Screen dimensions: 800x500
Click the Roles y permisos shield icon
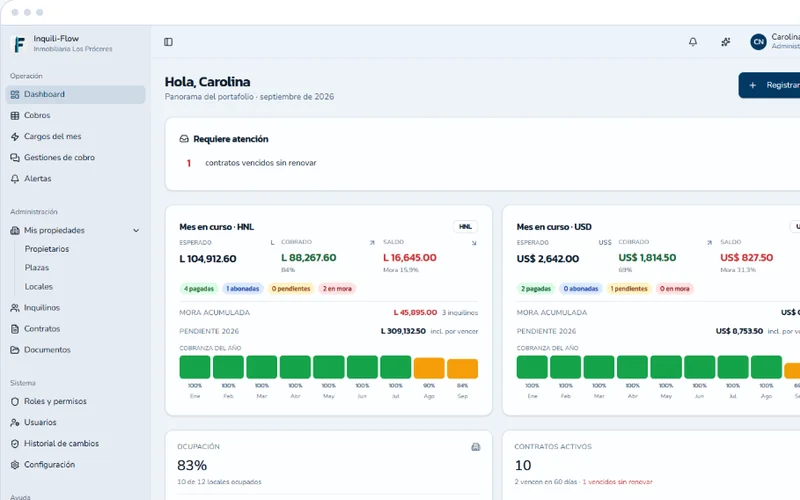[15, 402]
